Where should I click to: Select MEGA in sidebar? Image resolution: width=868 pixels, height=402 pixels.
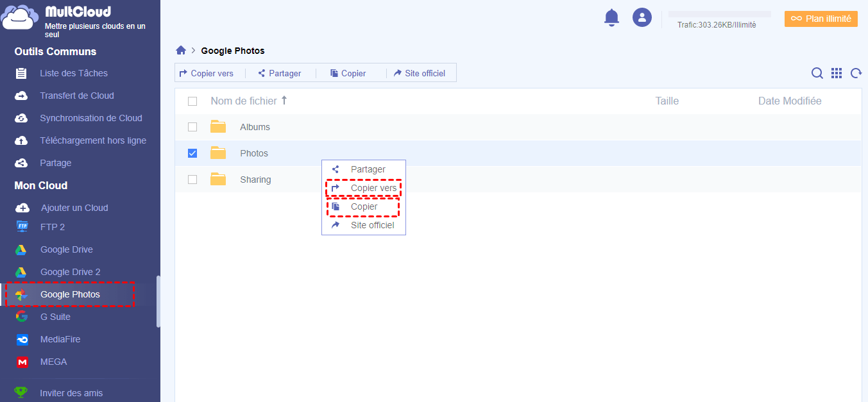click(54, 362)
